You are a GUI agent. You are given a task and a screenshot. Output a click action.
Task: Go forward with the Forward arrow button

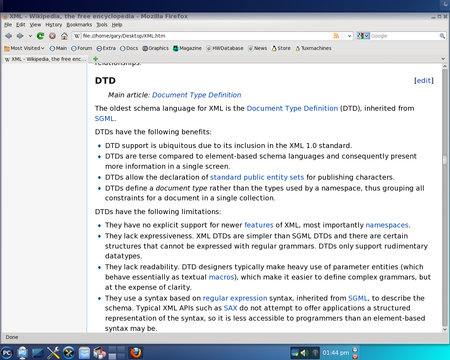(x=20, y=36)
